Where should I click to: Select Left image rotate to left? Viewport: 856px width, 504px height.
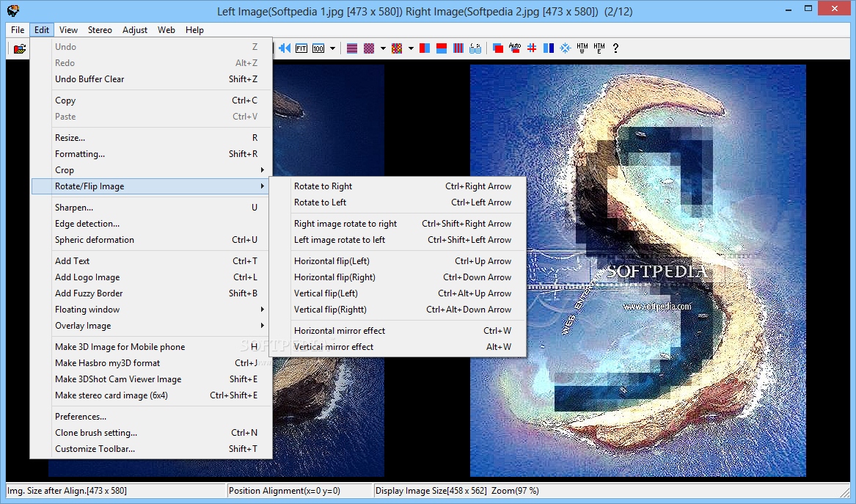[398, 240]
